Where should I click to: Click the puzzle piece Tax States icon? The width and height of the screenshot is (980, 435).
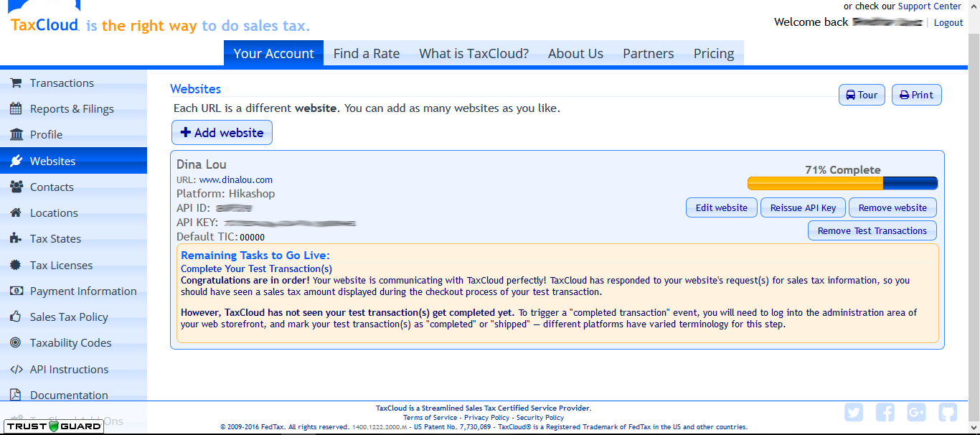coord(16,239)
